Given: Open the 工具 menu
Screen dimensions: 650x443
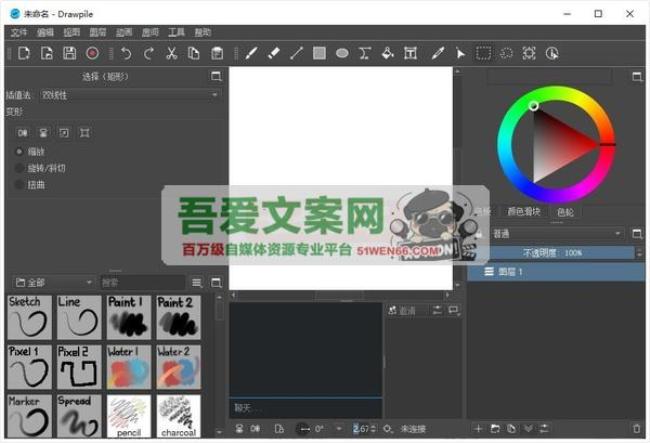Looking at the screenshot, I should [x=176, y=33].
